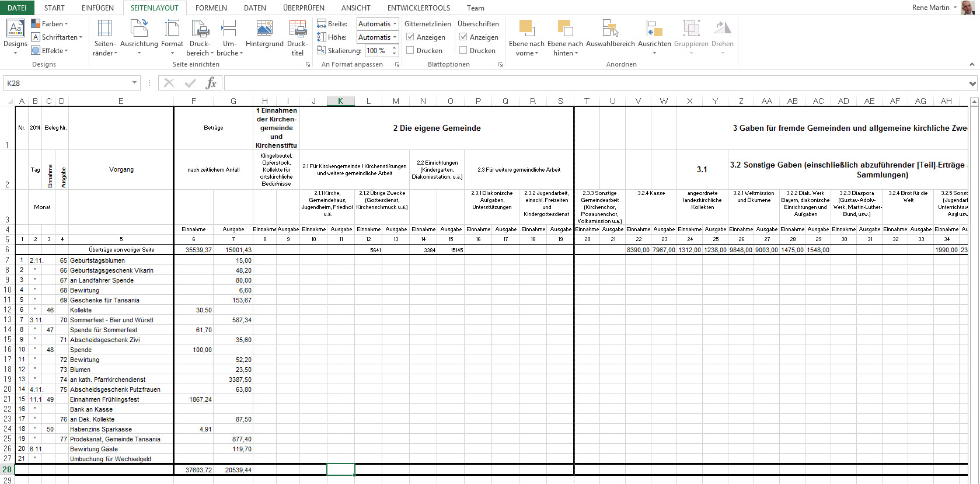Open the Auswahlbereich selection pane
980x484 pixels.
coord(610,29)
